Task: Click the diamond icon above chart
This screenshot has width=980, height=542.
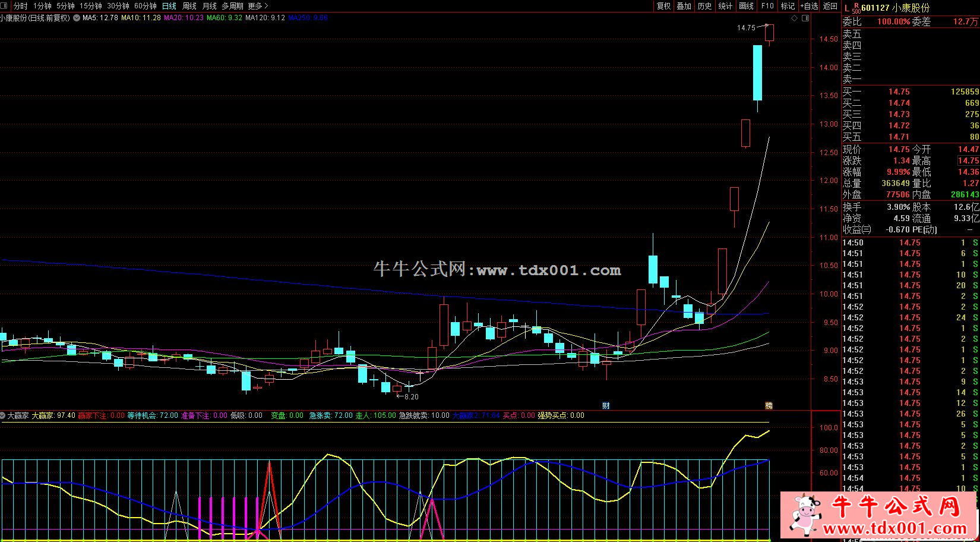Action: click(x=795, y=18)
